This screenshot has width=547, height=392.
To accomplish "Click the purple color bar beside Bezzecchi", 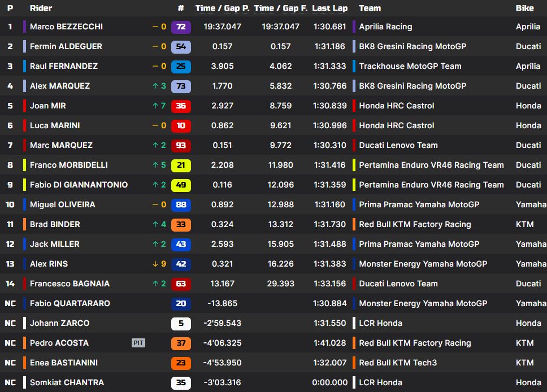I will 24,27.
